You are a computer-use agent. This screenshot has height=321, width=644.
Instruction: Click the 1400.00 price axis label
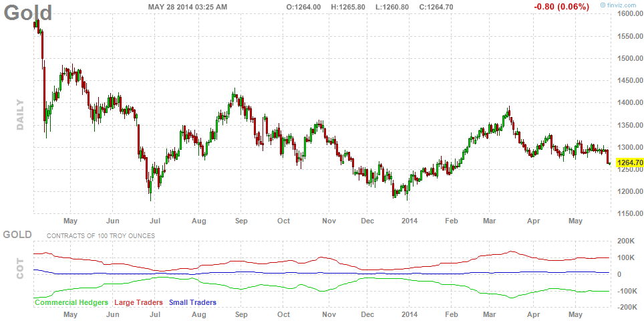(x=629, y=103)
